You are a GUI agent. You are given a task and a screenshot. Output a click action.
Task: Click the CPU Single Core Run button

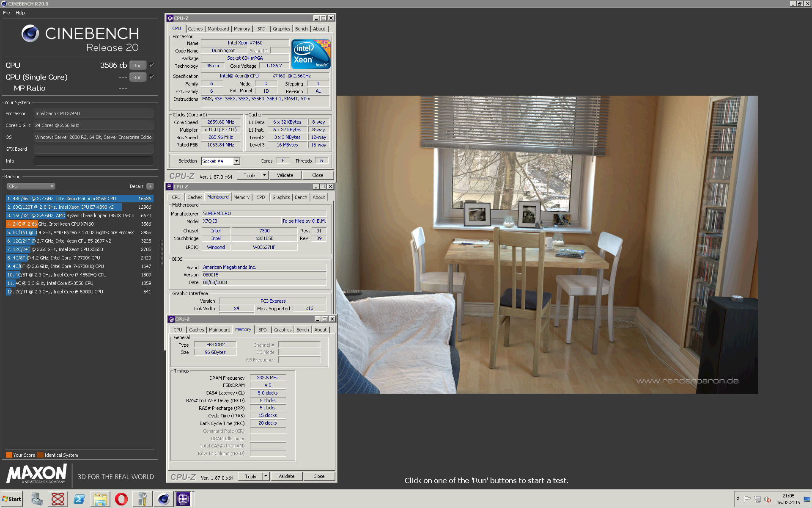click(x=137, y=77)
